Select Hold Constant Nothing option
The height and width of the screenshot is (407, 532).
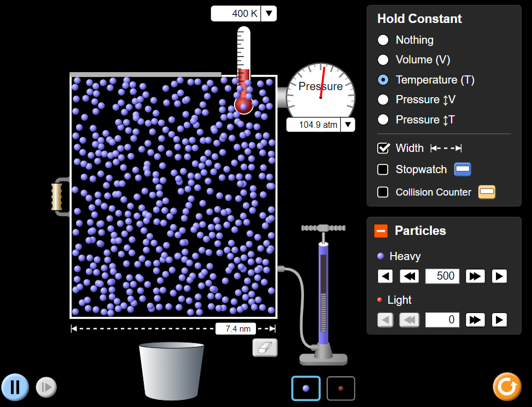tap(383, 40)
